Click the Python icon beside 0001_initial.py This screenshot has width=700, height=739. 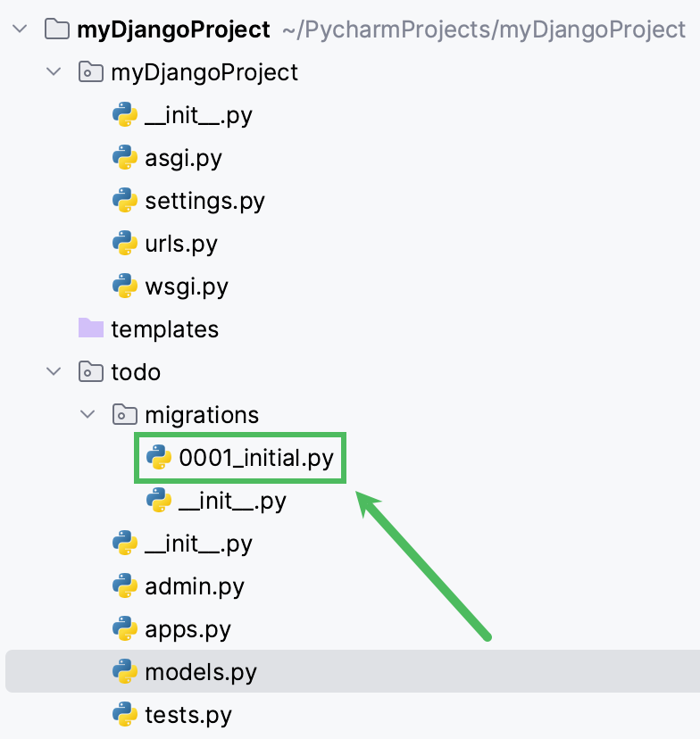159,459
